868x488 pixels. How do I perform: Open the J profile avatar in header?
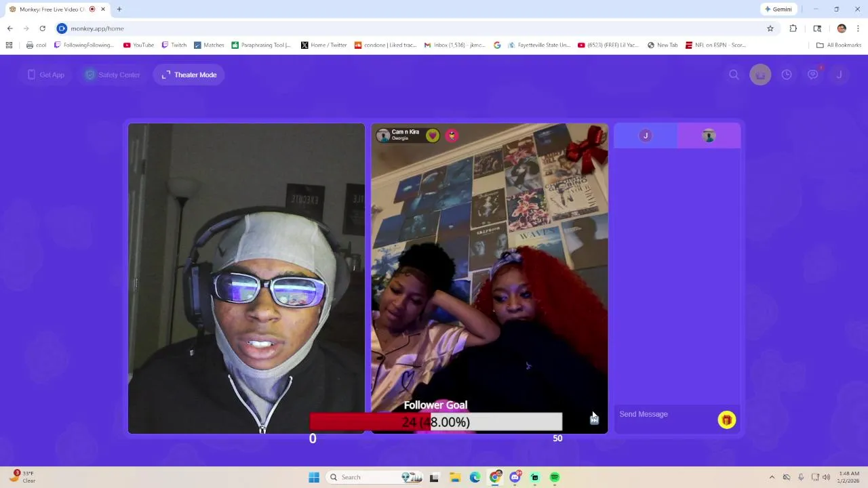tap(839, 75)
